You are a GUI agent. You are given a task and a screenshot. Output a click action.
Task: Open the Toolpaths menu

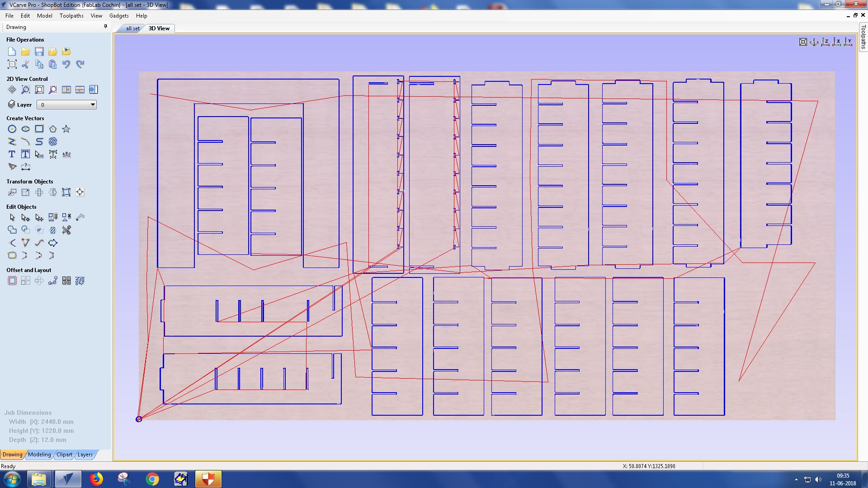point(71,16)
